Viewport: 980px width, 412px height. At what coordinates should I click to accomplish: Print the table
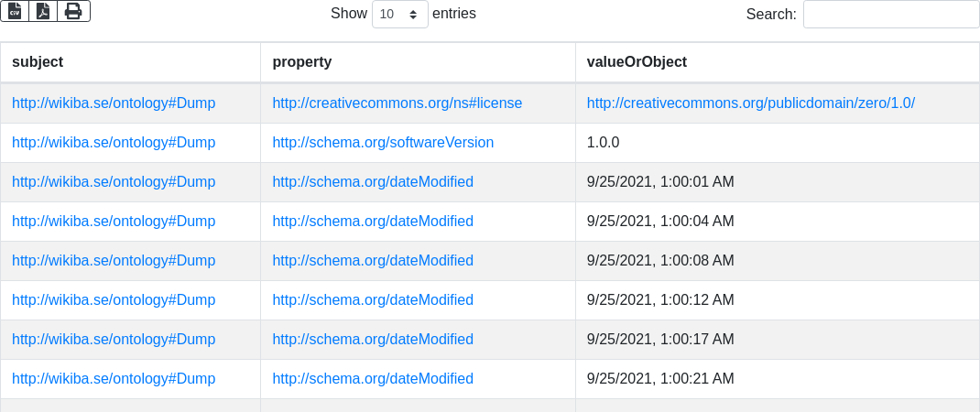pos(73,11)
